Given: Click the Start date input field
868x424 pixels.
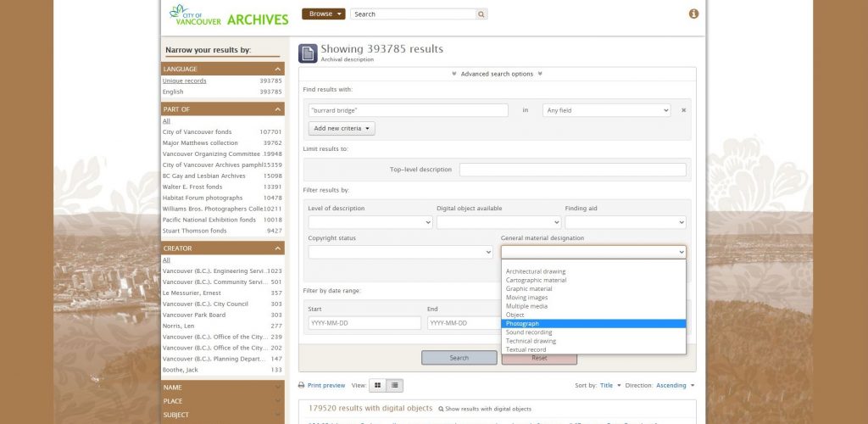Looking at the screenshot, I should (364, 323).
